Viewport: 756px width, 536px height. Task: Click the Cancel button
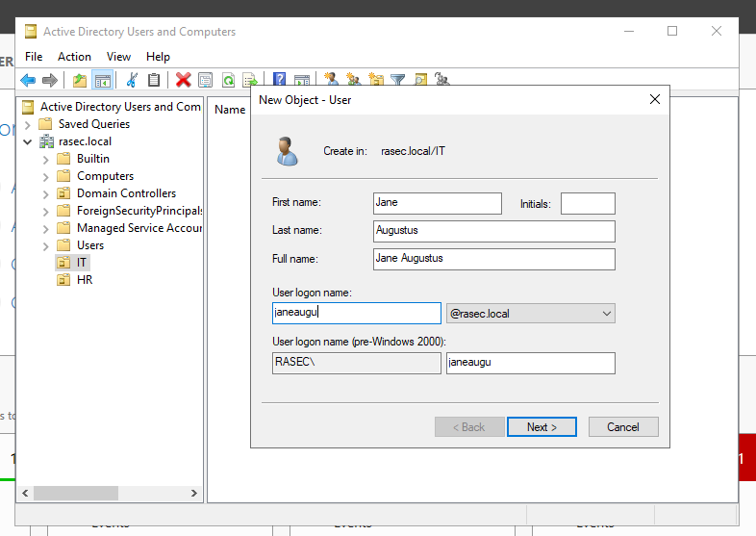tap(623, 427)
